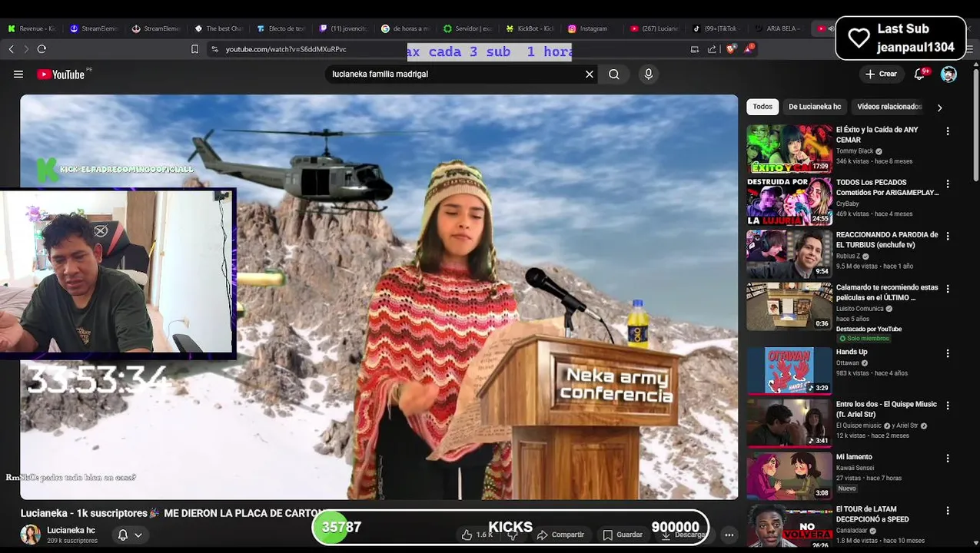Open more actions three-dot button below video

pyautogui.click(x=729, y=535)
